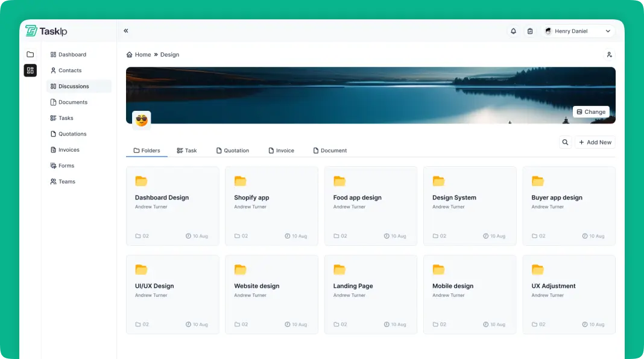Open the Henry Daniel account dropdown
Image resolution: width=644 pixels, height=359 pixels.
577,30
